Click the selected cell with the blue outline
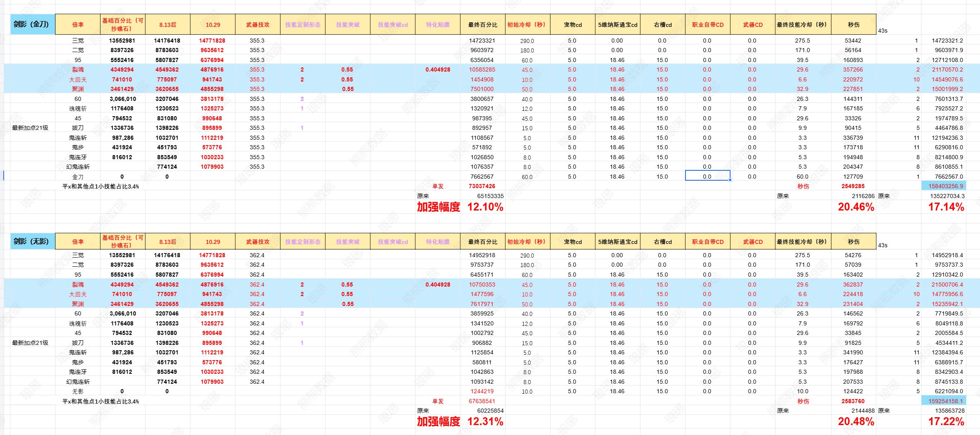 707,176
